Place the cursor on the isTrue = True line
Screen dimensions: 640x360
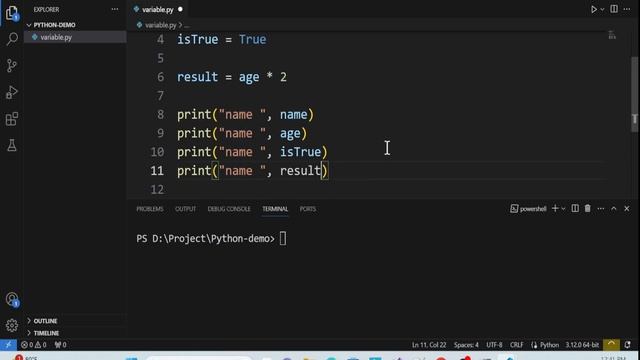point(222,40)
